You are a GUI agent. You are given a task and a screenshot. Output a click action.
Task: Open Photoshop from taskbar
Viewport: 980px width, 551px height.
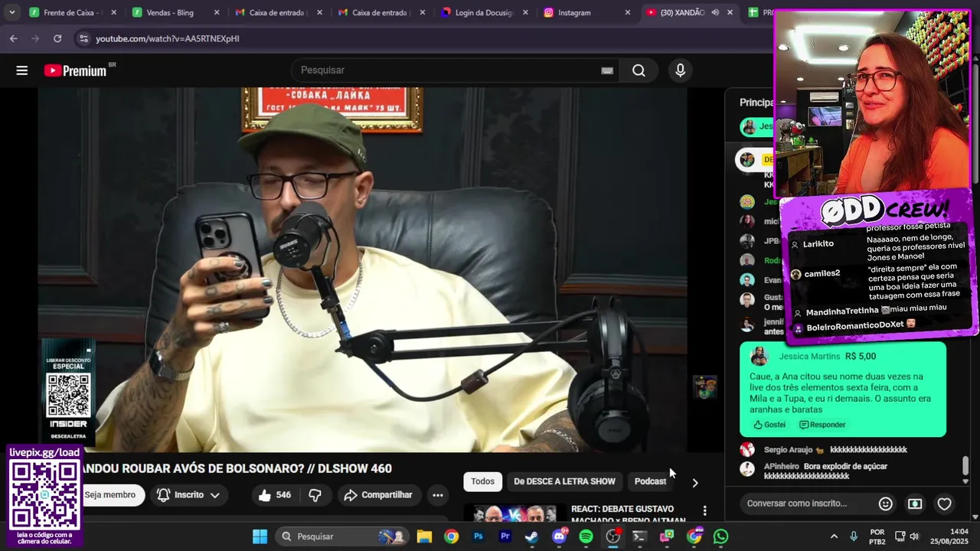[479, 536]
